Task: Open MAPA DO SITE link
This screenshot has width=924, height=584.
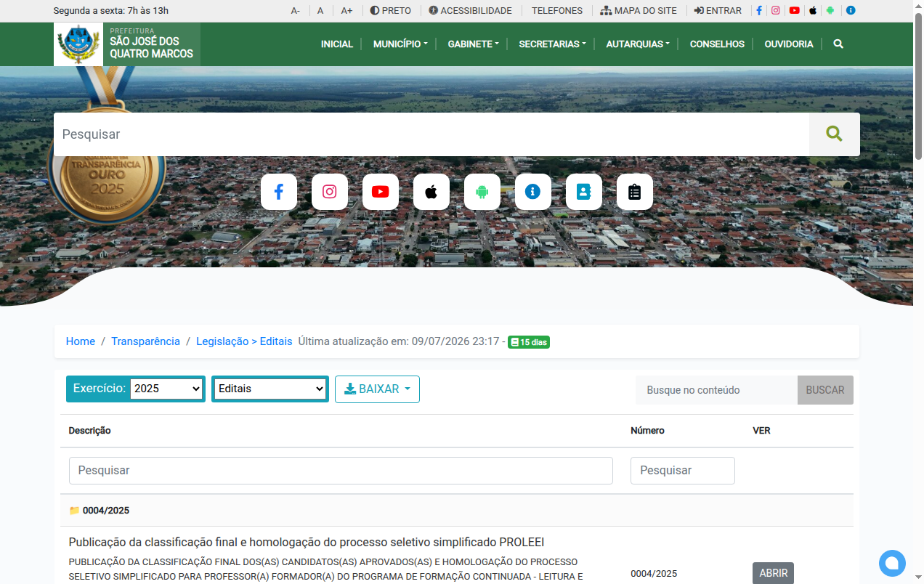Action: click(639, 11)
